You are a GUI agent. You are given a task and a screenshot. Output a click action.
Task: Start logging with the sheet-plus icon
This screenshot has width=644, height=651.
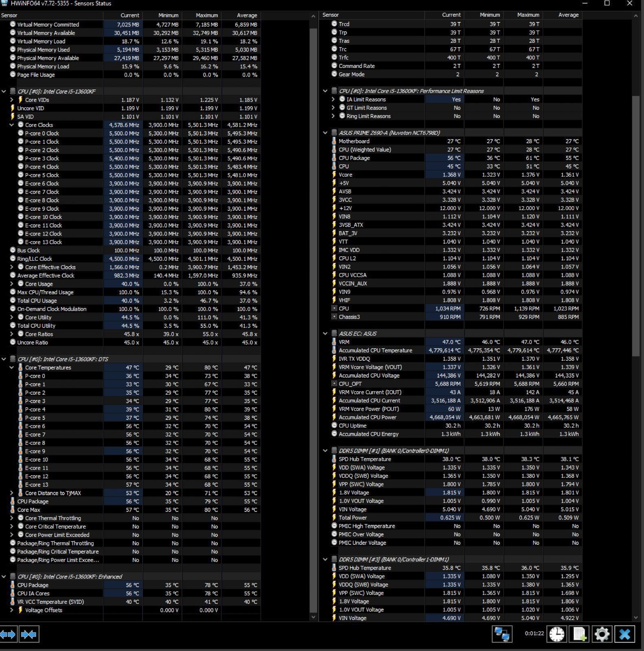click(579, 634)
